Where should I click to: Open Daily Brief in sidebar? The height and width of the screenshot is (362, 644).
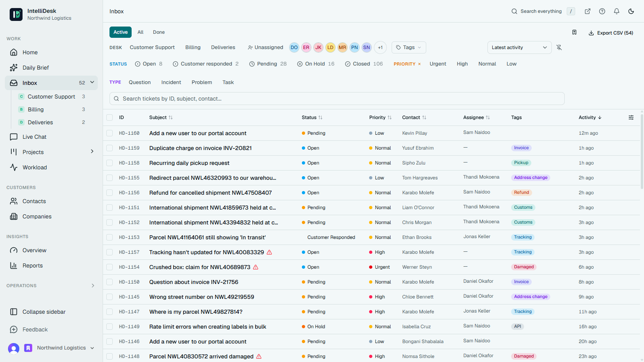point(51,68)
